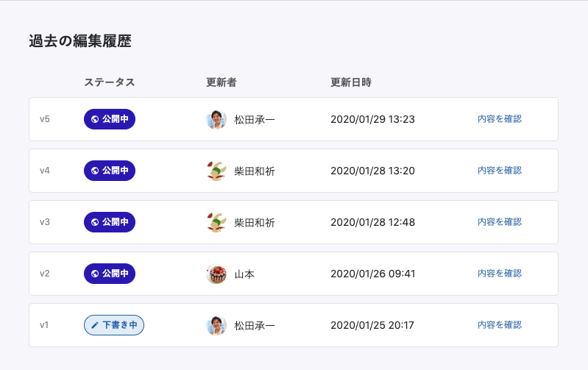View content of v3 via 内容を確認

coord(500,222)
